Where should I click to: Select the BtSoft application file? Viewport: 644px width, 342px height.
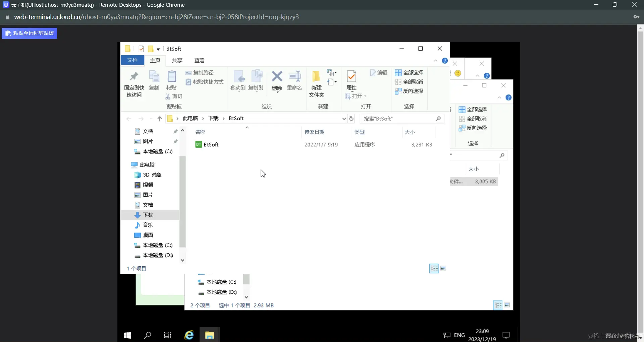(x=207, y=145)
